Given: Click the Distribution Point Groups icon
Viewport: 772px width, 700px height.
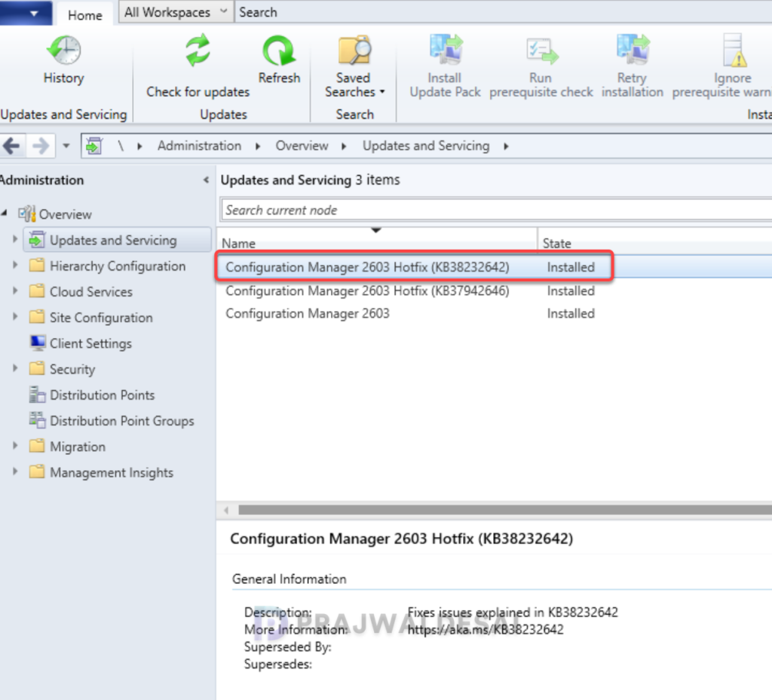Looking at the screenshot, I should tap(37, 420).
